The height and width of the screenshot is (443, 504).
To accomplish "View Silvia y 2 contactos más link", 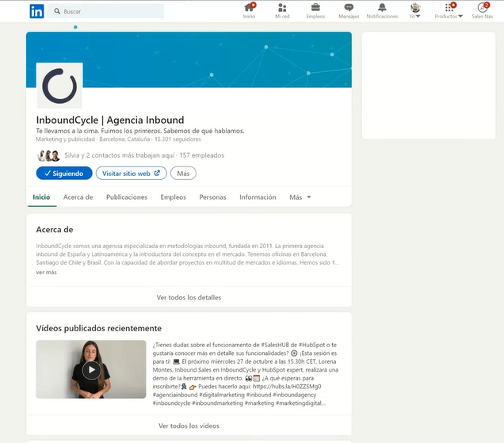I will 119,155.
